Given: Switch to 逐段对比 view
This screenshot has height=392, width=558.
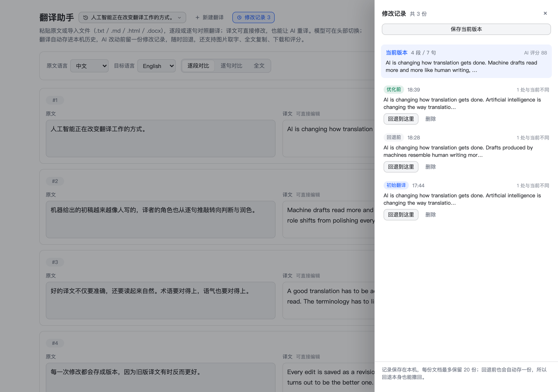Looking at the screenshot, I should (198, 66).
